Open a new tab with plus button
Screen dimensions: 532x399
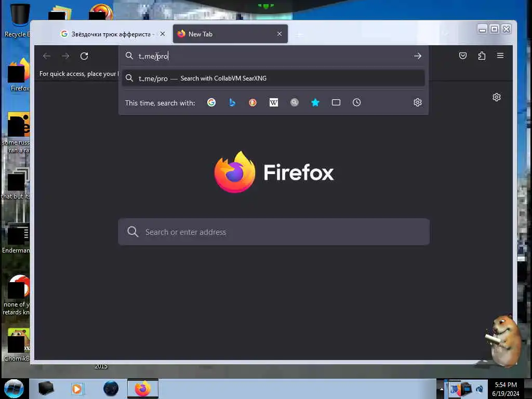point(299,34)
